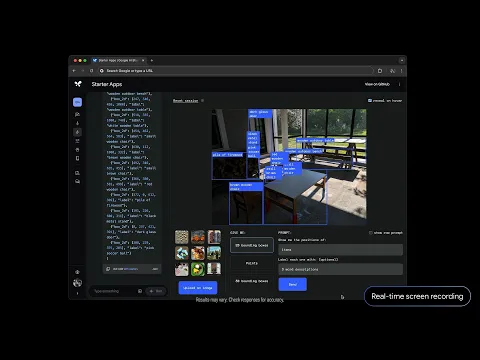480x360 pixels.
Task: Open the three-dot menu beside View on GitHub
Action: [399, 84]
